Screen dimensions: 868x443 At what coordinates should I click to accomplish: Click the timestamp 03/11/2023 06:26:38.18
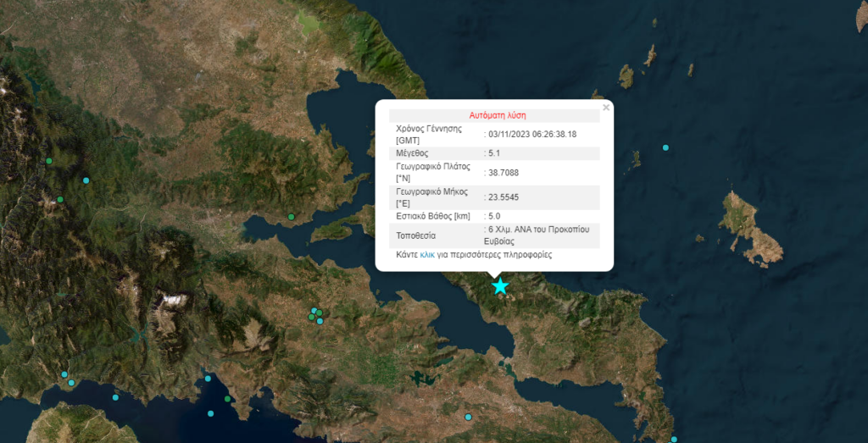pos(532,134)
